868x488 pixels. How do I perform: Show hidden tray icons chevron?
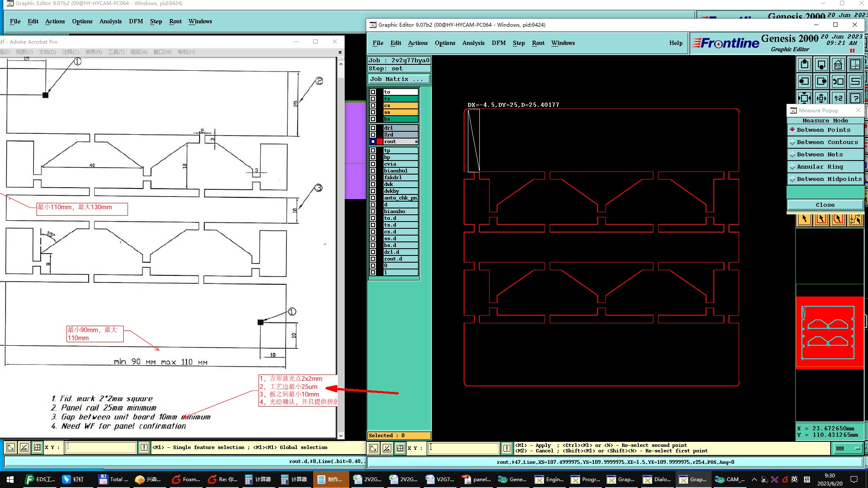click(x=754, y=480)
